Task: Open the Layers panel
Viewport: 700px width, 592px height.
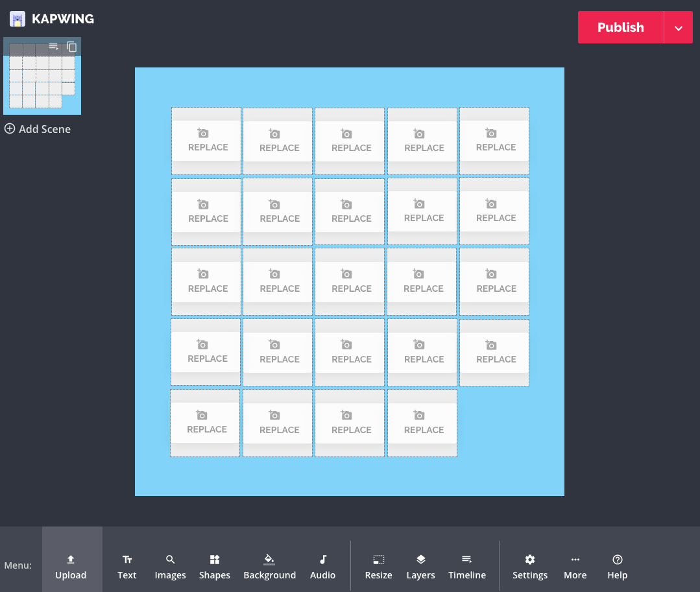Action: point(420,566)
